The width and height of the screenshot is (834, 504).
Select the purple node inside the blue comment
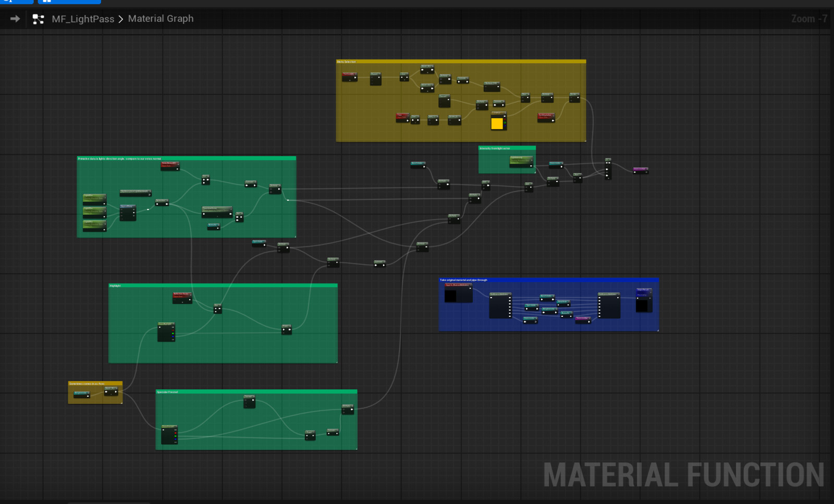583,319
